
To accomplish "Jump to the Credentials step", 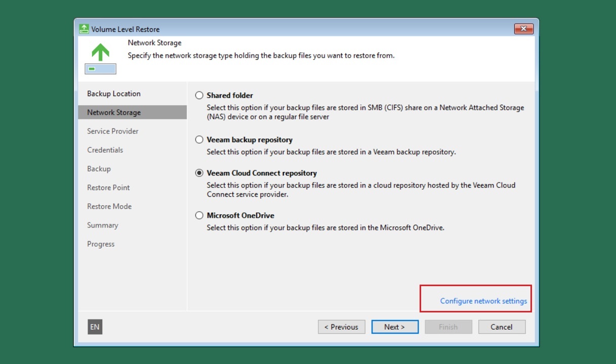I will [x=105, y=150].
